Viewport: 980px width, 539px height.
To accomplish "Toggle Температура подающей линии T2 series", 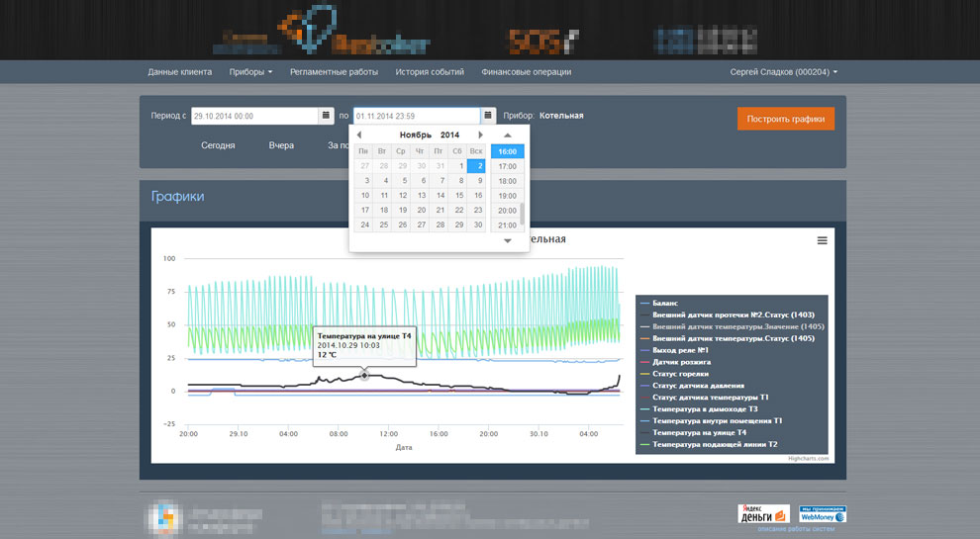I will coord(715,444).
